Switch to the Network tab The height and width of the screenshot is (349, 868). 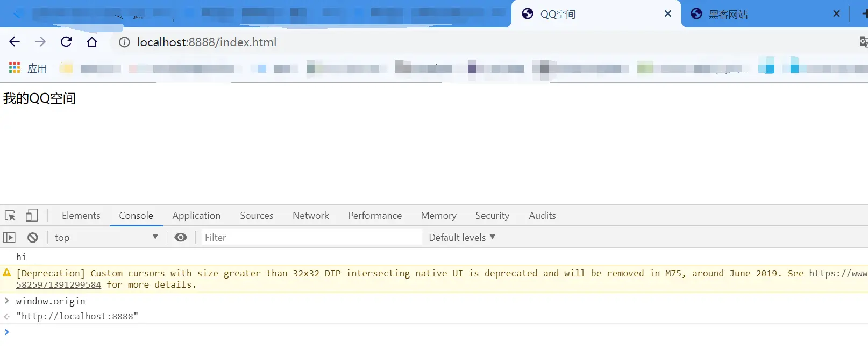pyautogui.click(x=311, y=216)
